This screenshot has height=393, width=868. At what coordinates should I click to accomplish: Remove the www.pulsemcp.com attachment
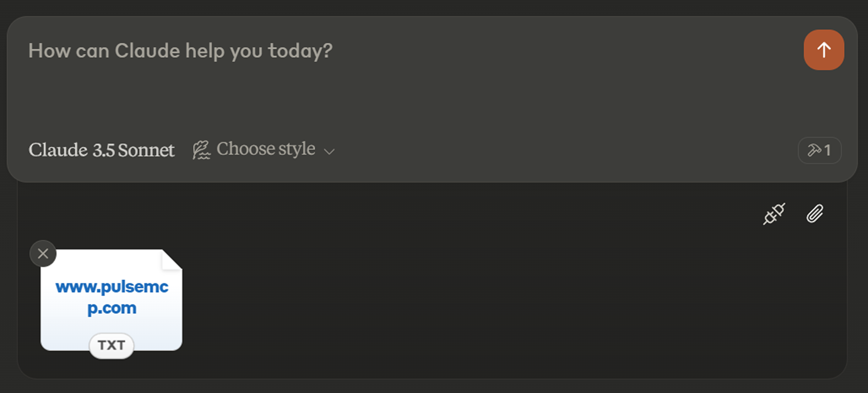click(43, 254)
